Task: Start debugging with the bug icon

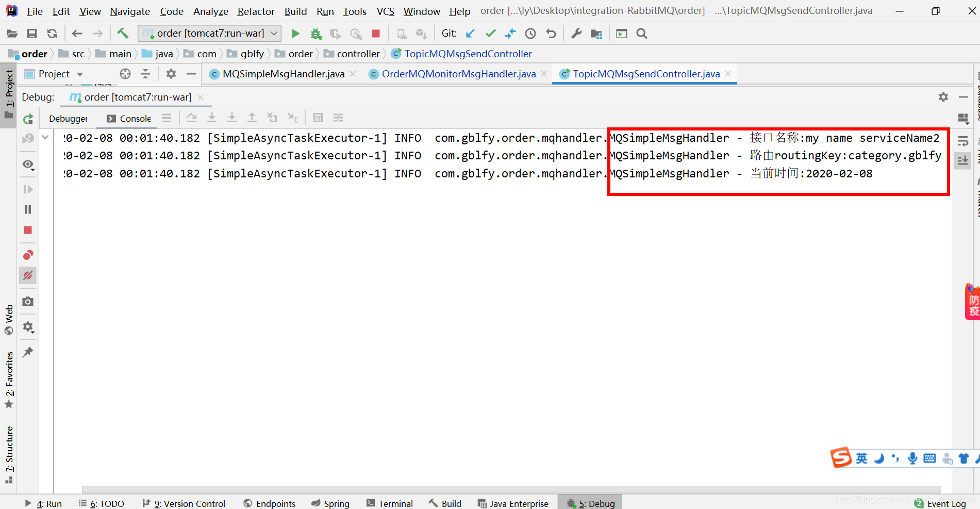Action: (315, 34)
